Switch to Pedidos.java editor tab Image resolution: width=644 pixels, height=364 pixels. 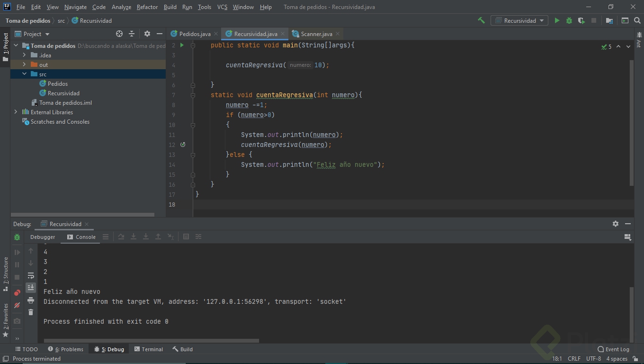(195, 34)
